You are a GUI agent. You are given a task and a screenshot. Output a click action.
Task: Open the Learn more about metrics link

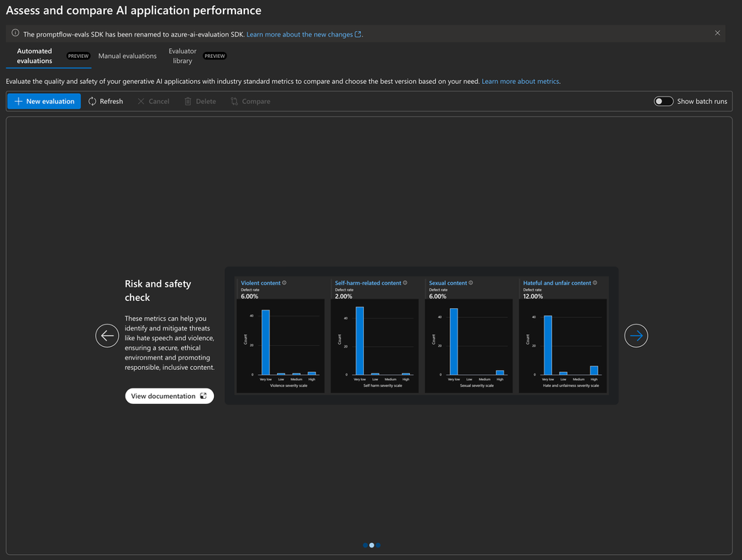(x=520, y=82)
